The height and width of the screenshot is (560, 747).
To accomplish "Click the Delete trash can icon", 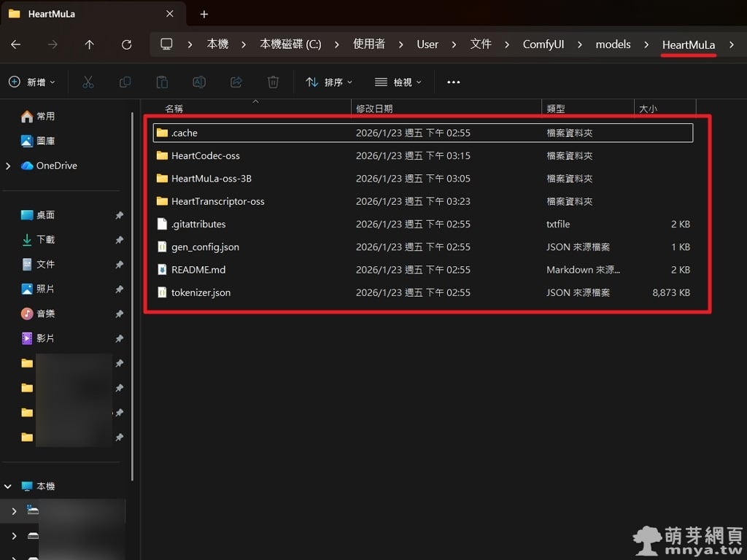I will 273,82.
